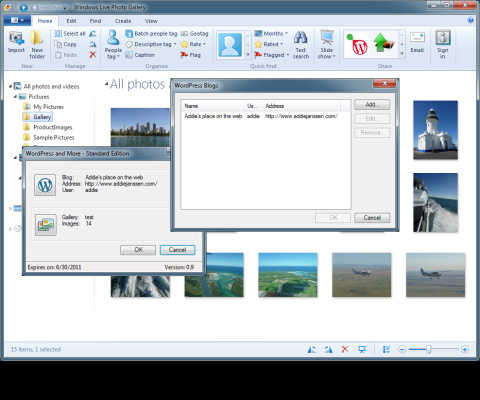Collapse the All photos heading arrow
This screenshot has width=480, height=400.
[x=106, y=84]
